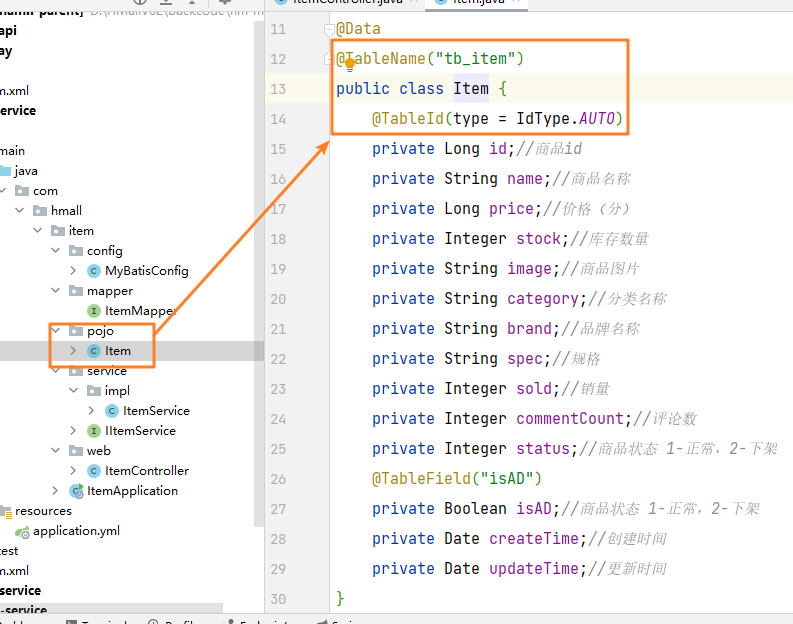Screen dimensions: 793x624
Task: Select ItemService in project tree
Action: [156, 411]
